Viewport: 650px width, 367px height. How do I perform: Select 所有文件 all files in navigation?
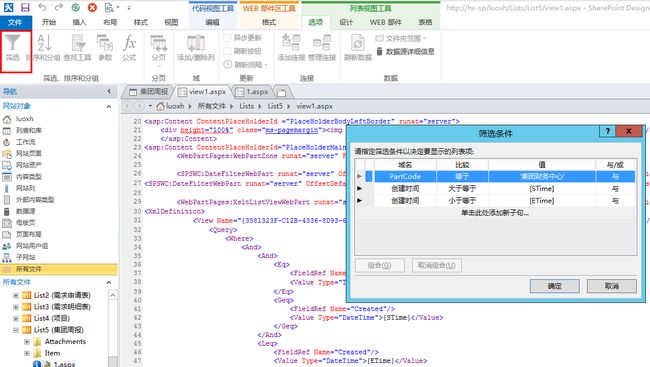(x=58, y=269)
